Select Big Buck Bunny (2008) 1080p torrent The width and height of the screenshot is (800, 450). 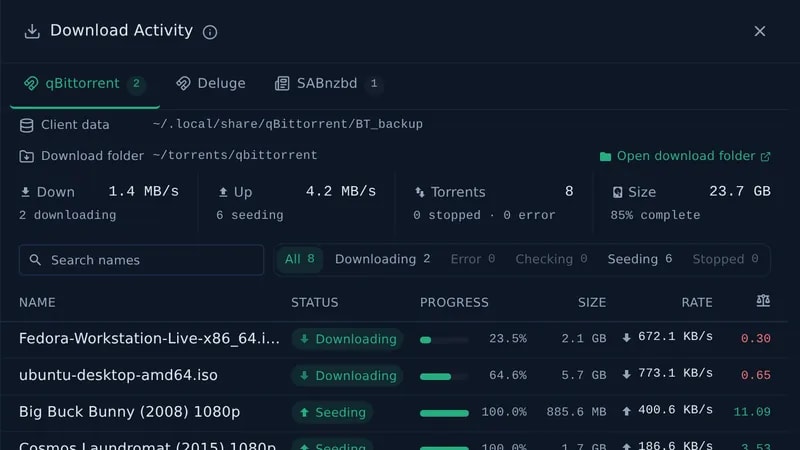tap(130, 412)
